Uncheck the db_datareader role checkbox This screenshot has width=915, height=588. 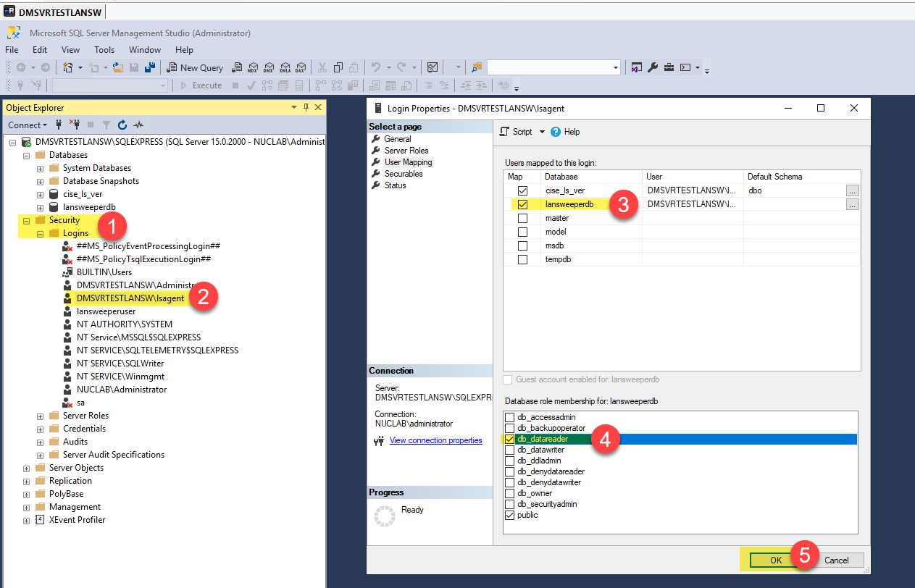click(x=510, y=439)
